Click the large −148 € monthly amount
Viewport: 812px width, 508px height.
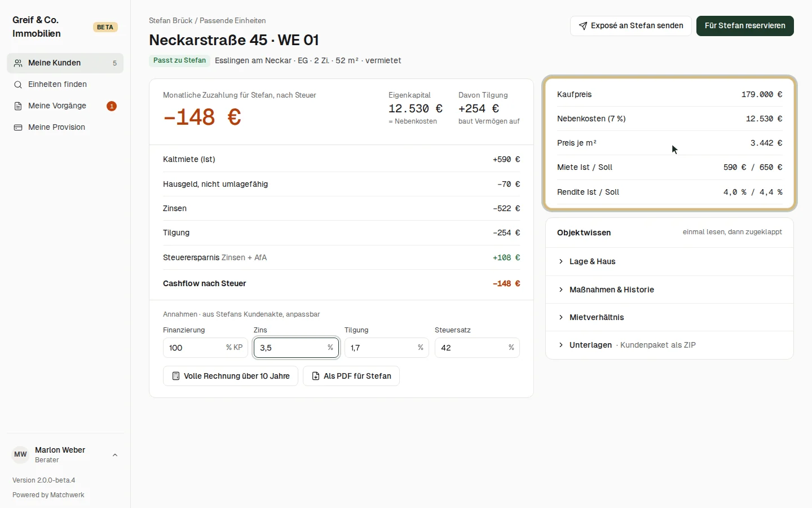(x=202, y=117)
